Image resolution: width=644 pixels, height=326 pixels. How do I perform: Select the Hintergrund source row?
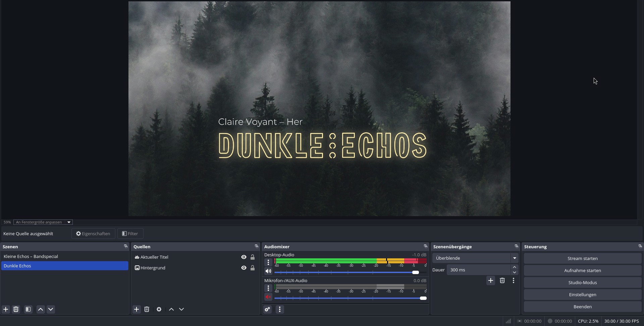coord(196,268)
